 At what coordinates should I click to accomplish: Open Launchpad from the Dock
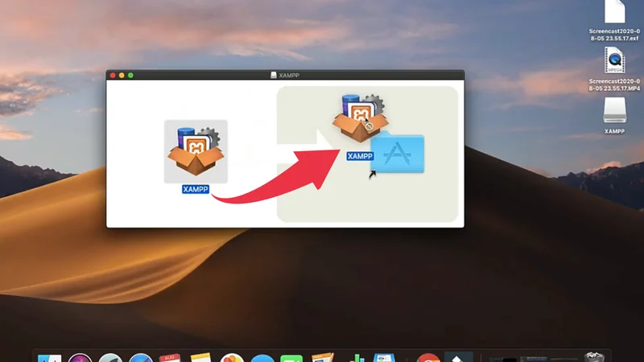pyautogui.click(x=110, y=358)
